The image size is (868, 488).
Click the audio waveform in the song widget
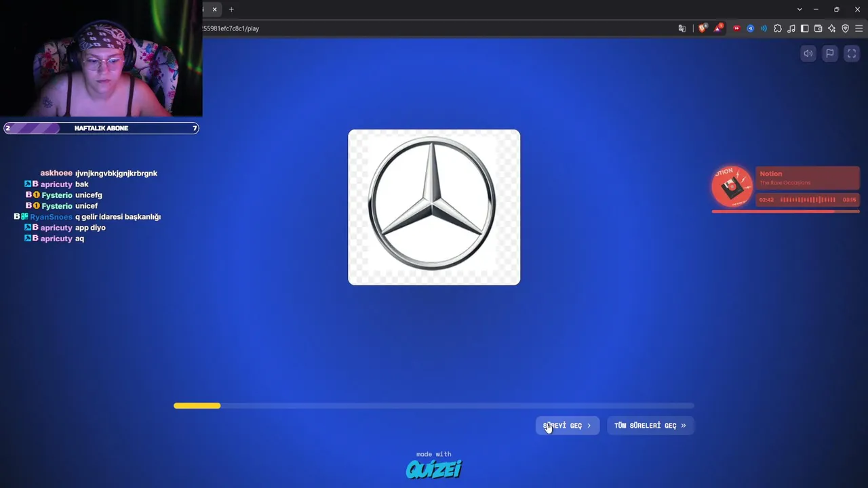[x=808, y=200]
